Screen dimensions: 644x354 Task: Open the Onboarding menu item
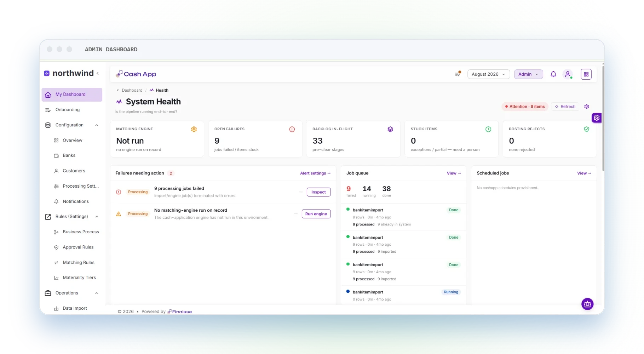(72, 110)
